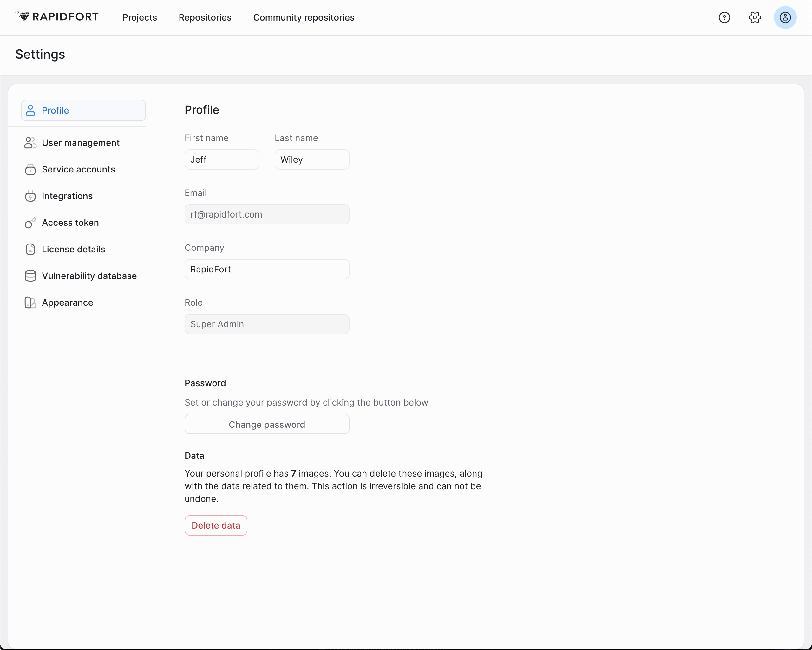Focus the Company field containing RapidFort
Viewport: 812px width, 650px height.
coord(267,269)
